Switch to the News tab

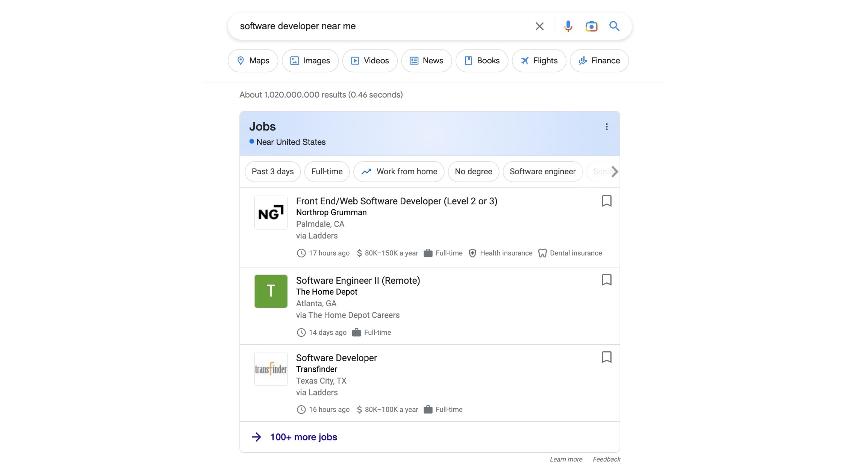click(x=426, y=61)
